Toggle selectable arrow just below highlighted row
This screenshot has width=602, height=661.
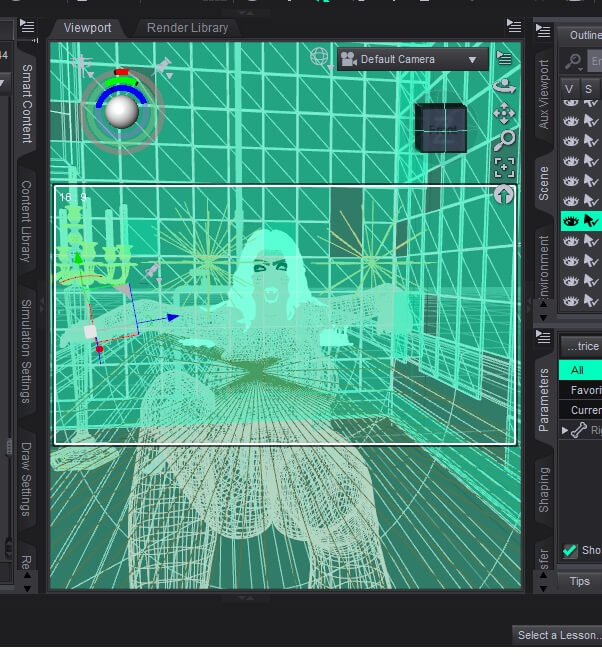591,241
